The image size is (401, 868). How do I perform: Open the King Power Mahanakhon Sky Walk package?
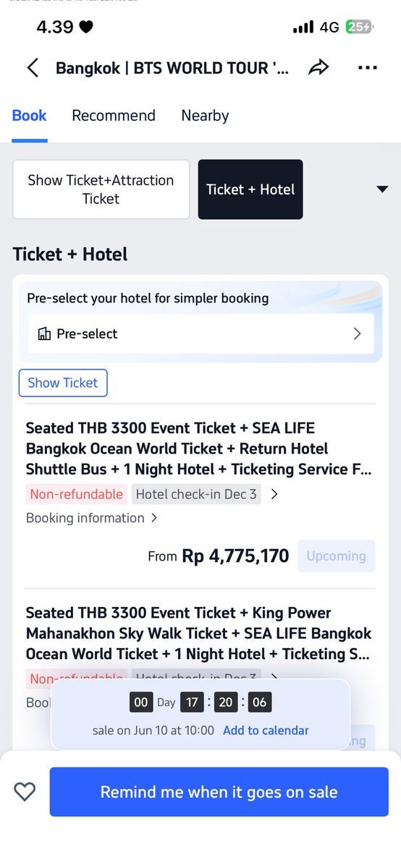199,634
